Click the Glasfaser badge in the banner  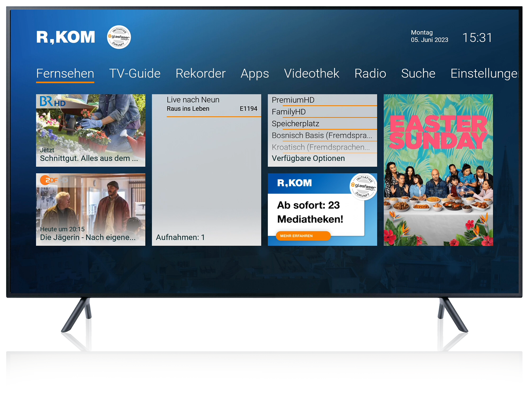[x=363, y=187]
